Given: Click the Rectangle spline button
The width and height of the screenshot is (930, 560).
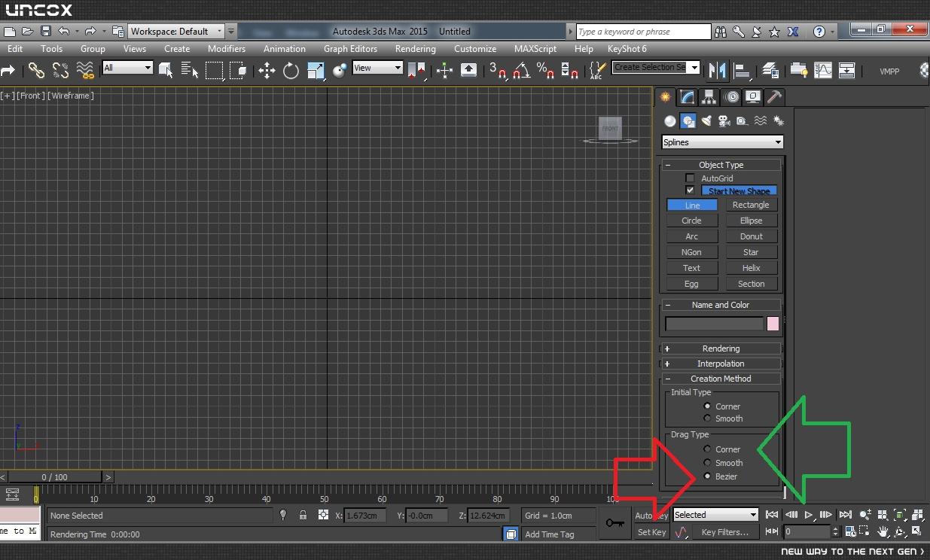Looking at the screenshot, I should tap(751, 205).
